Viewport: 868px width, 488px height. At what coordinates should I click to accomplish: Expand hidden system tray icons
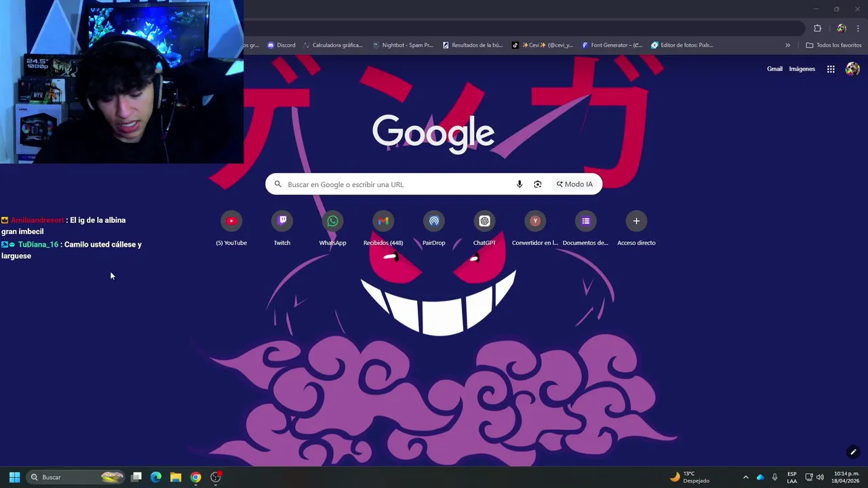(x=746, y=477)
